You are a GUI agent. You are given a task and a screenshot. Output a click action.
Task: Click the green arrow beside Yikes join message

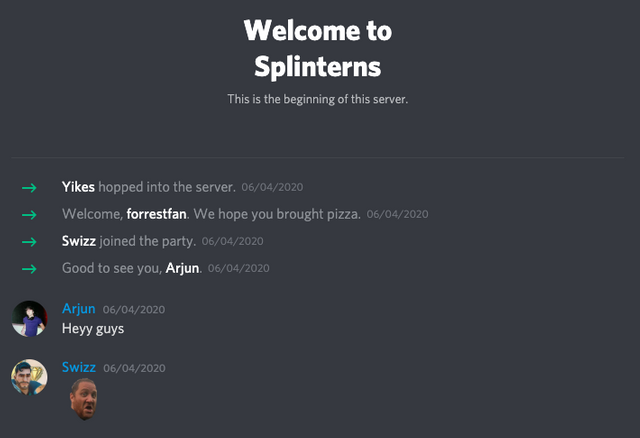tap(29, 187)
